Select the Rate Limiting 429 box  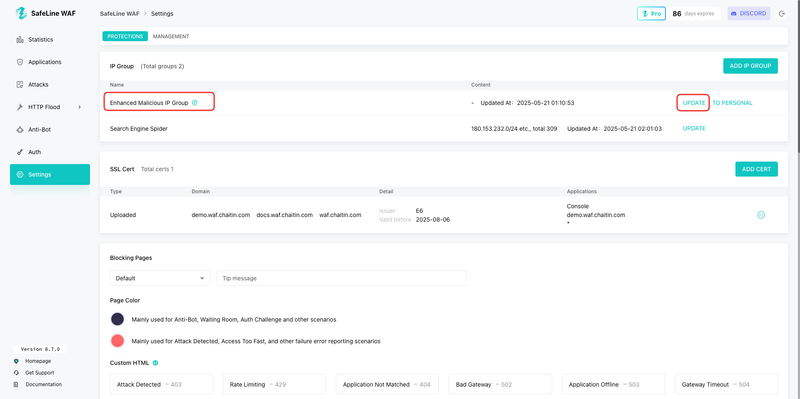click(274, 384)
